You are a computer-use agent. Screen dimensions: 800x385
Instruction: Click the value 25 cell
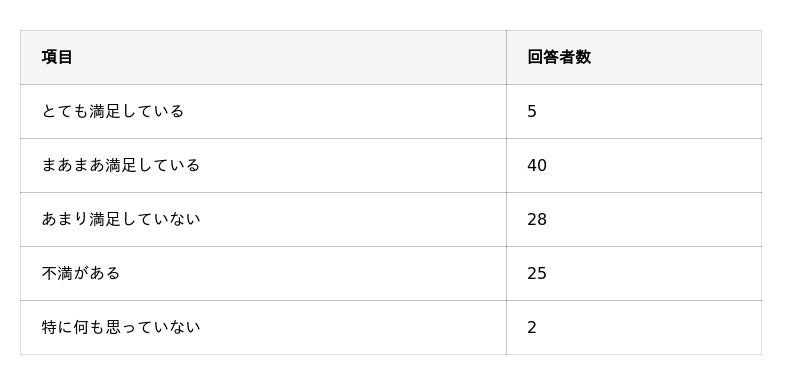pos(634,273)
